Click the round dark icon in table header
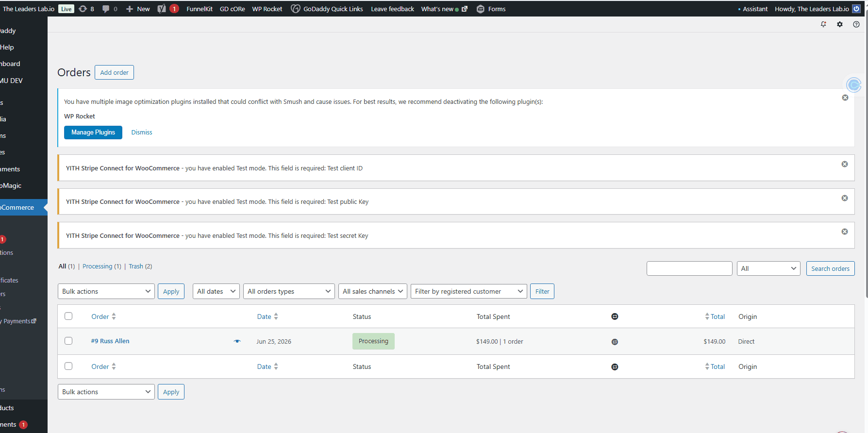Viewport: 868px width, 433px height. pos(615,316)
